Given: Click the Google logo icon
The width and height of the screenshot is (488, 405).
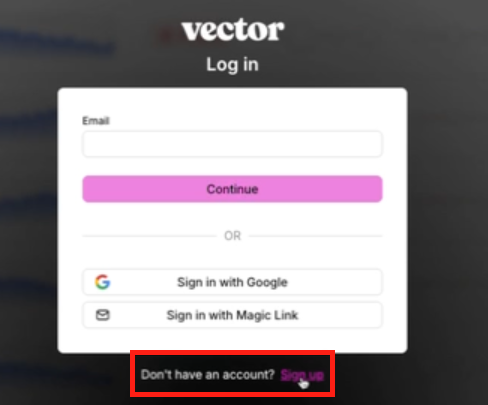Looking at the screenshot, I should (103, 282).
